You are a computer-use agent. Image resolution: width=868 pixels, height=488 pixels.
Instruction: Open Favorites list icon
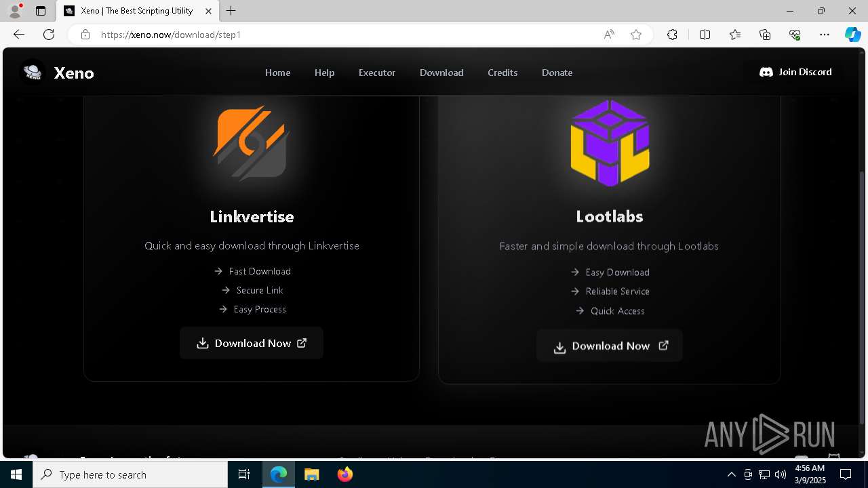pyautogui.click(x=735, y=35)
